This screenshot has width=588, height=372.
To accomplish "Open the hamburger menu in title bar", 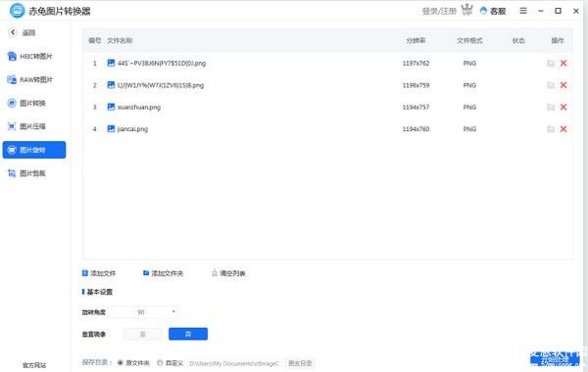I will pyautogui.click(x=523, y=11).
